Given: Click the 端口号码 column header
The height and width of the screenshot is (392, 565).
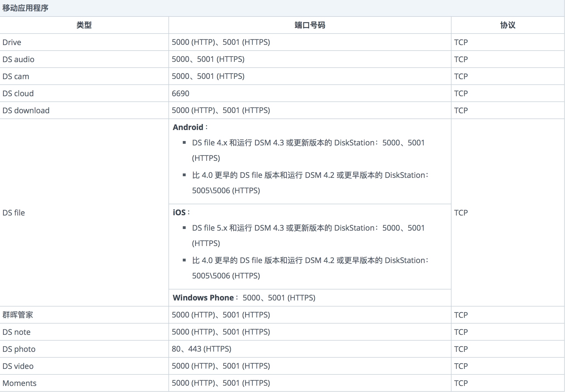Looking at the screenshot, I should (x=310, y=25).
